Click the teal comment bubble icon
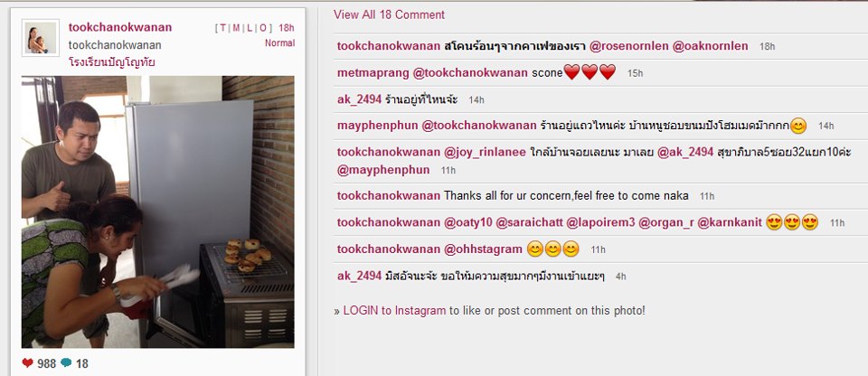868x376 pixels. (x=66, y=363)
